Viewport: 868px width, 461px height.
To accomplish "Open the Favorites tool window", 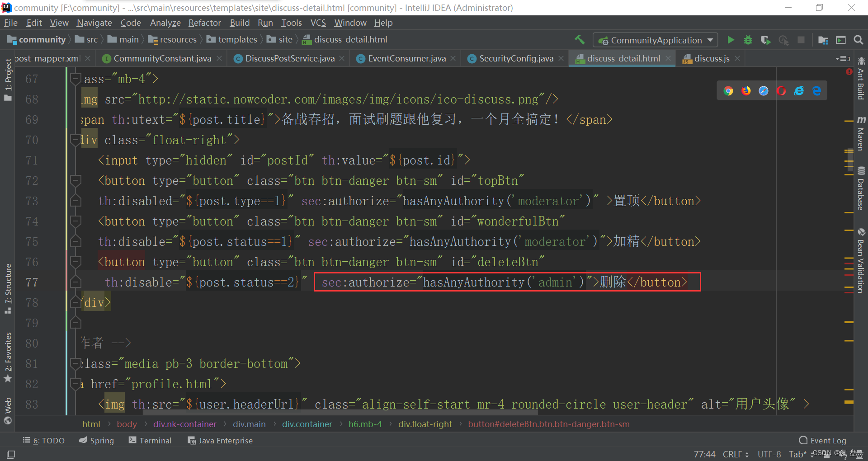I will tap(8, 357).
